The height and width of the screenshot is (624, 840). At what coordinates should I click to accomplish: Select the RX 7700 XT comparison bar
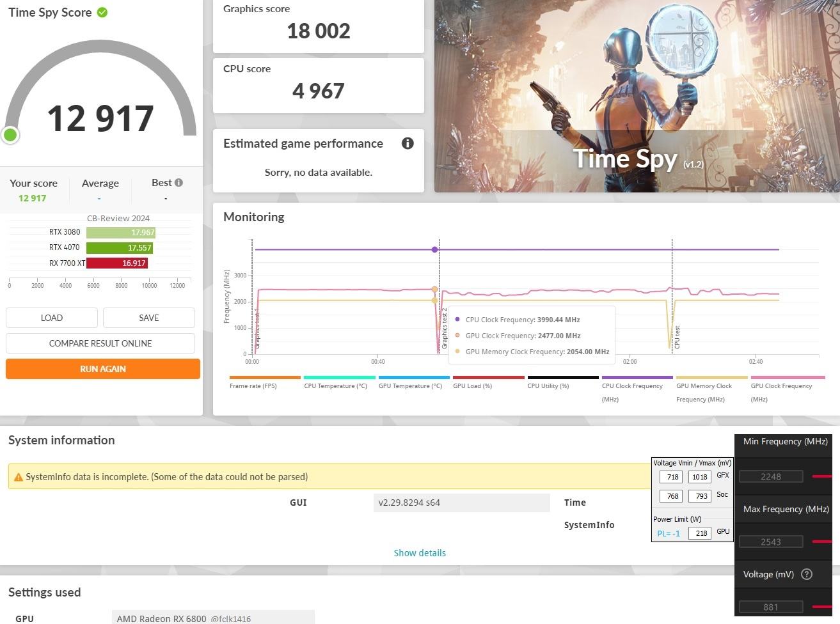(x=117, y=263)
